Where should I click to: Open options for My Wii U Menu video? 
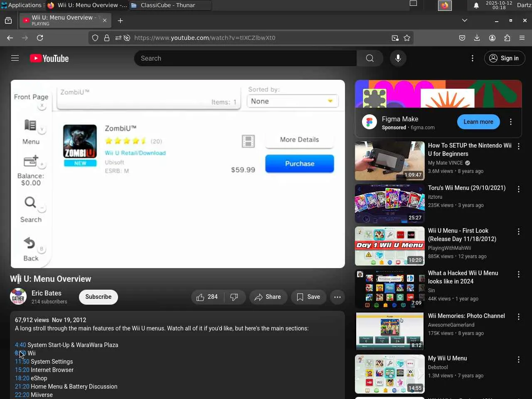point(519,360)
